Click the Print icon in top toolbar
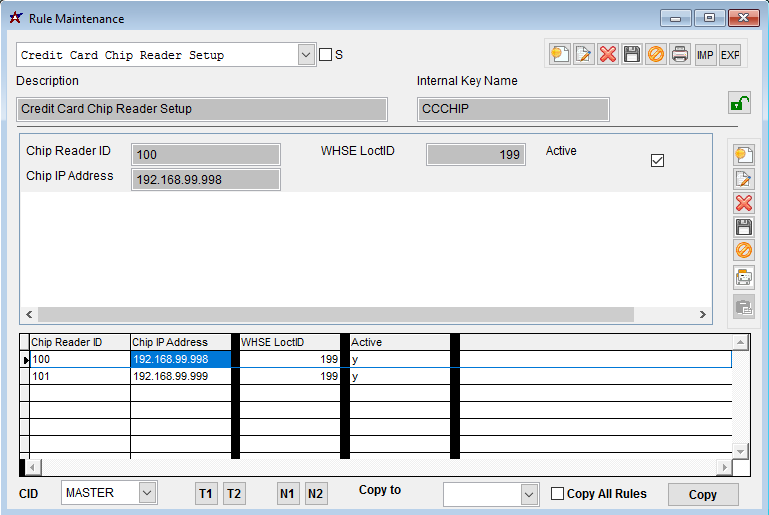Viewport: 769px width, 515px height. [x=680, y=55]
